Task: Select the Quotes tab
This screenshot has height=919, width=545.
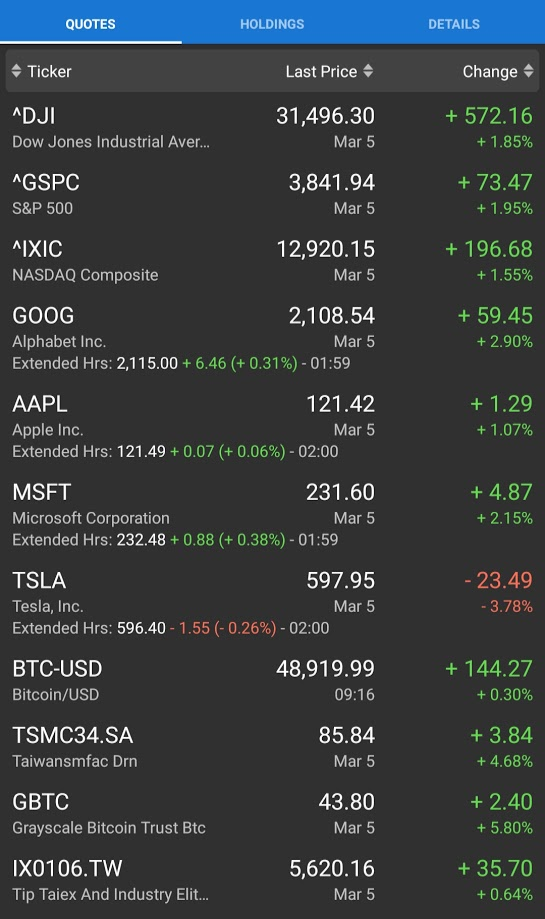Action: 90,24
